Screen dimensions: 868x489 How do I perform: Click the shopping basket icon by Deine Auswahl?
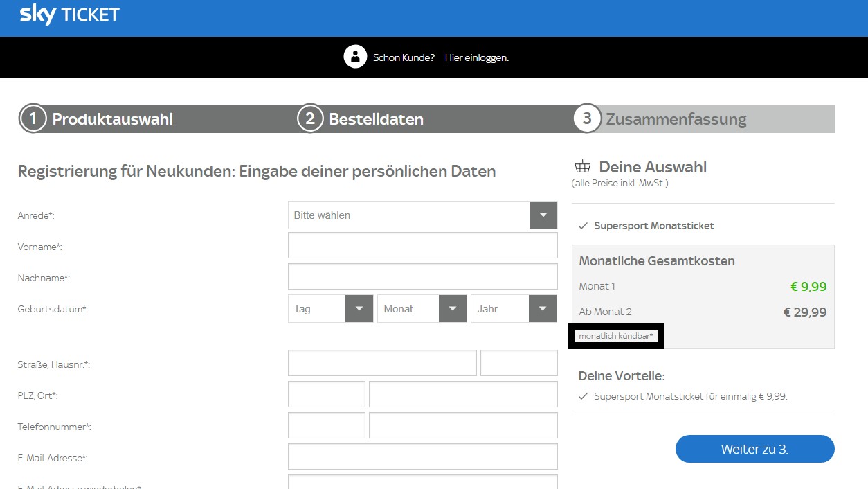[x=583, y=167]
